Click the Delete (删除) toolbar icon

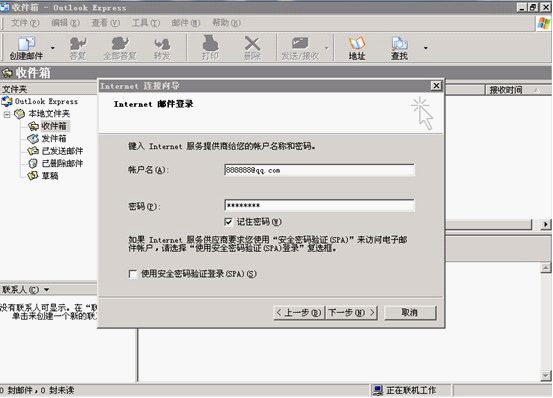click(252, 48)
